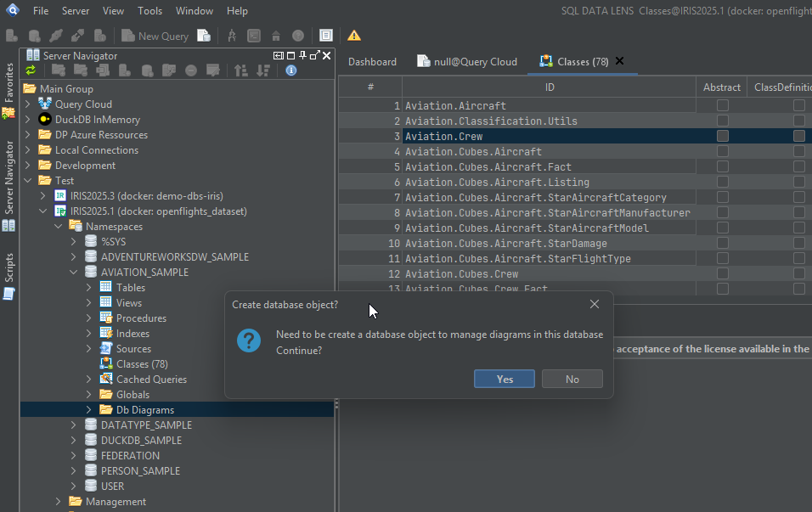Screen dimensions: 812x512
Task: Click the ID column header
Action: pos(550,87)
